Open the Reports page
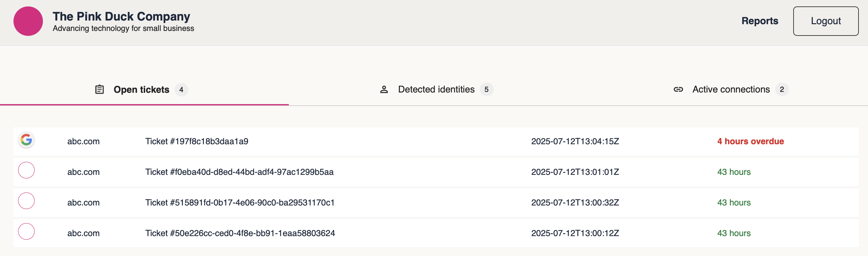868x256 pixels. point(760,21)
